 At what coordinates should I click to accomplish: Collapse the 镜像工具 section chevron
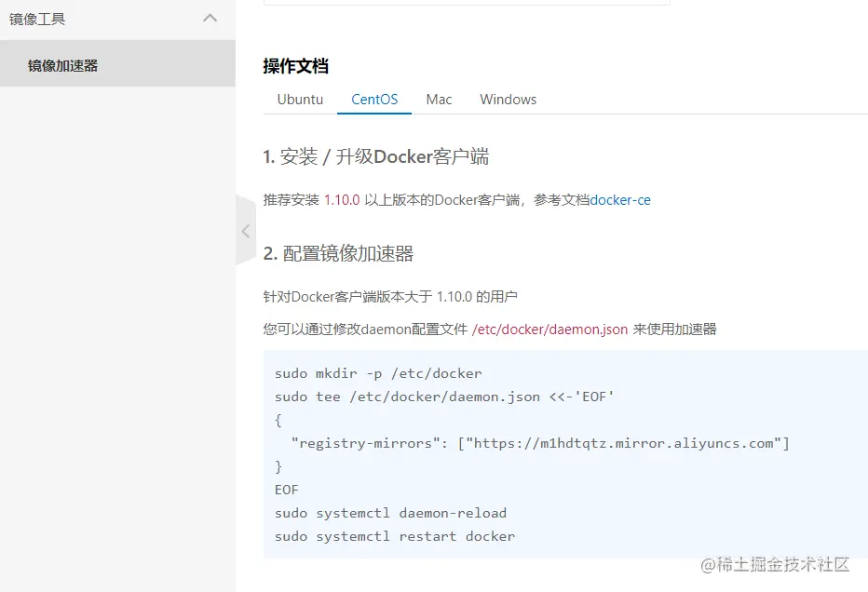tap(210, 19)
